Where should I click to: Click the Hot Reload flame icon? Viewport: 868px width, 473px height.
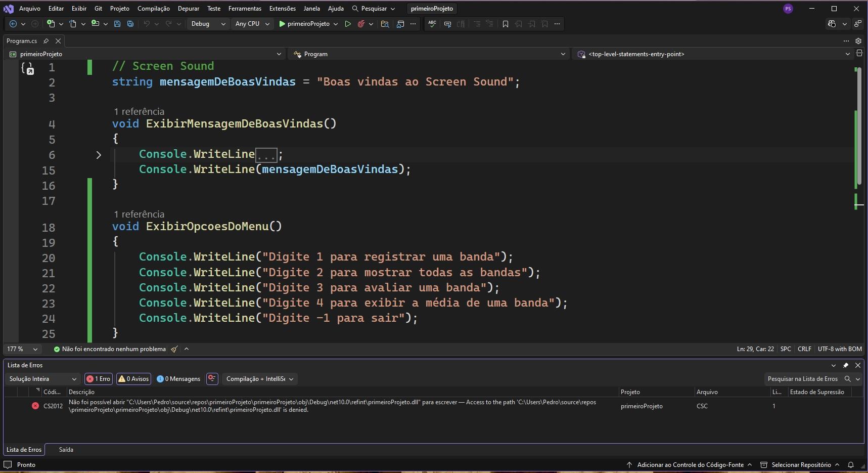[361, 24]
